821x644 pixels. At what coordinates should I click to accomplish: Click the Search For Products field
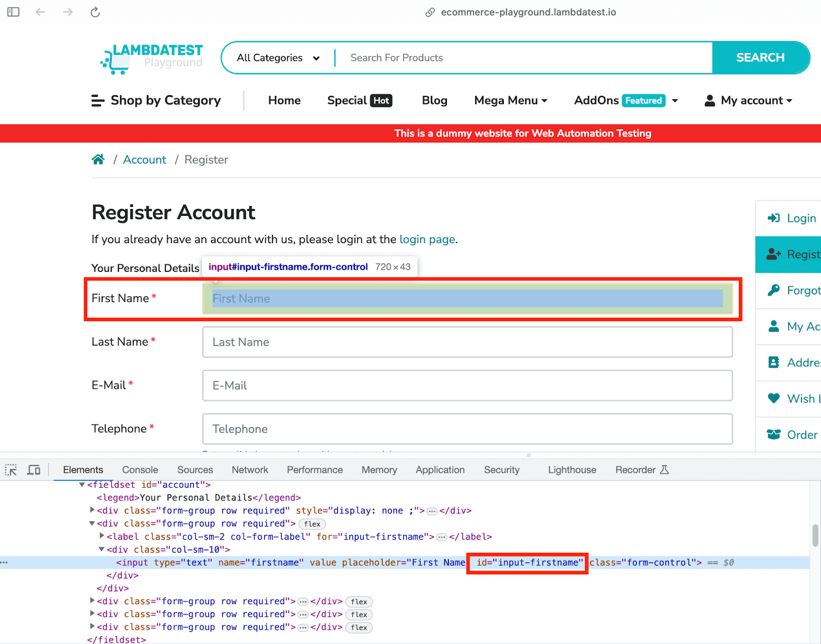tap(523, 58)
